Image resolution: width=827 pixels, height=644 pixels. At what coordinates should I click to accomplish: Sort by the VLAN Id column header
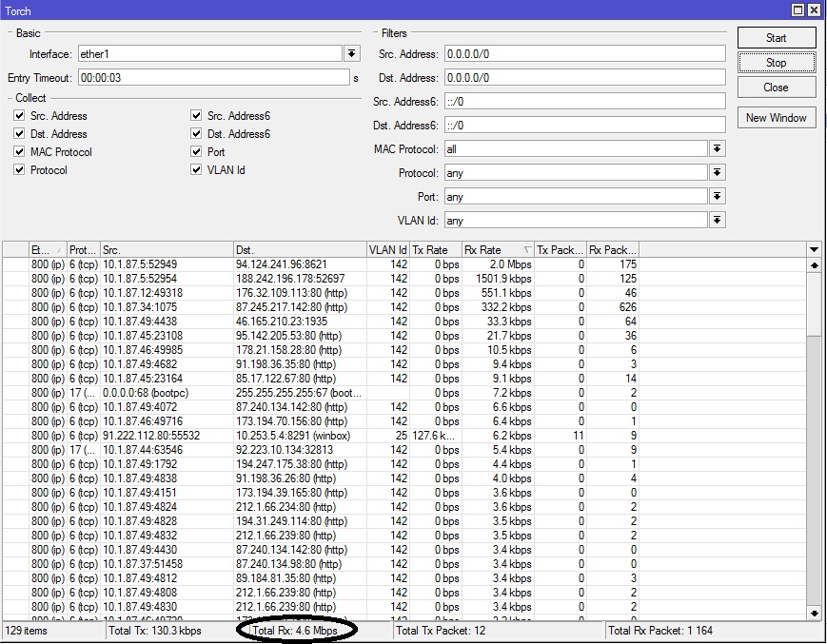point(388,250)
